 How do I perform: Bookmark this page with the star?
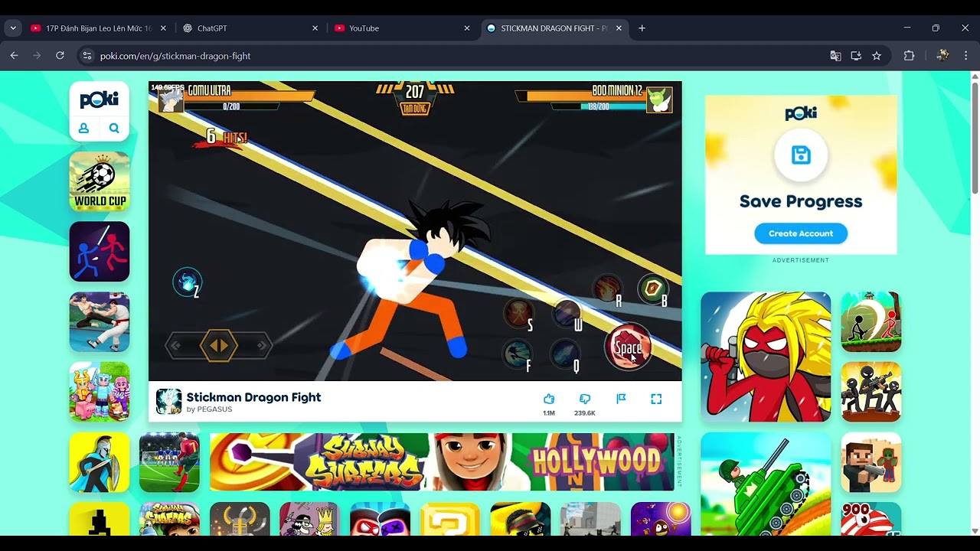(x=877, y=56)
